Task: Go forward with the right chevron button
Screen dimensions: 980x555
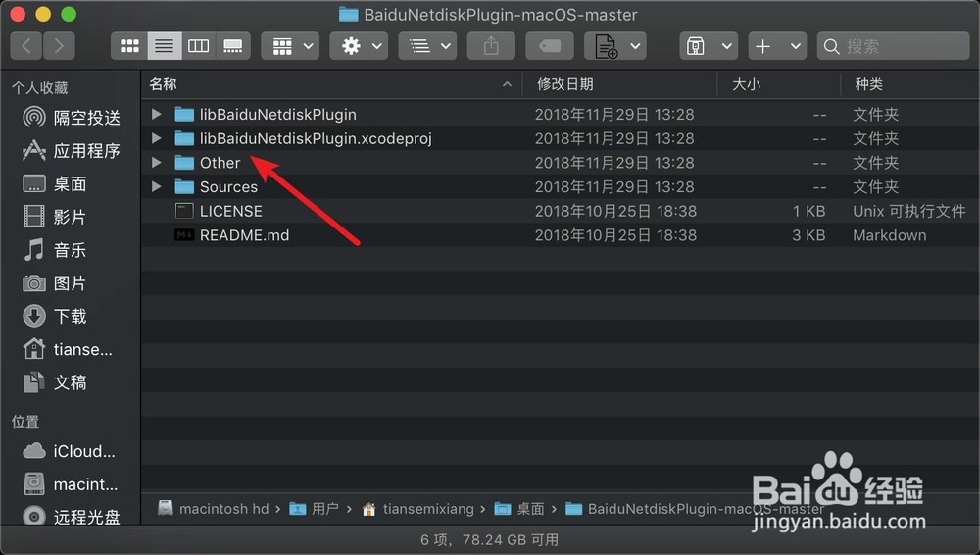Action: 59,46
